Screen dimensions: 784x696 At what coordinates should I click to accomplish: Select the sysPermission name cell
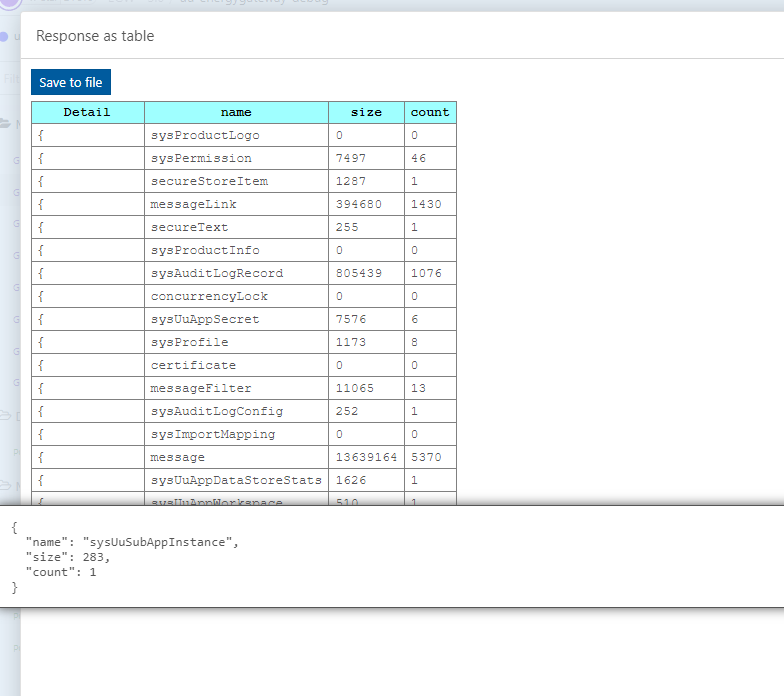point(236,158)
